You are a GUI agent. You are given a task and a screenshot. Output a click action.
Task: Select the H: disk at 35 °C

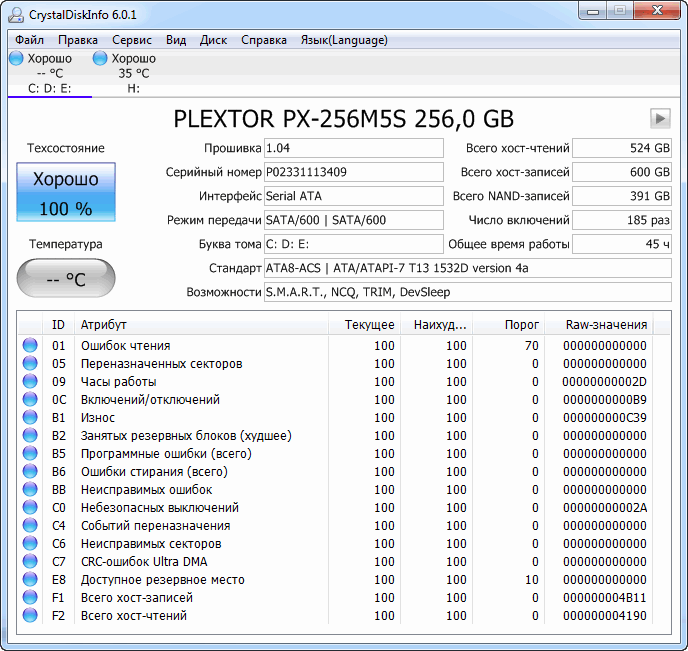(x=133, y=73)
